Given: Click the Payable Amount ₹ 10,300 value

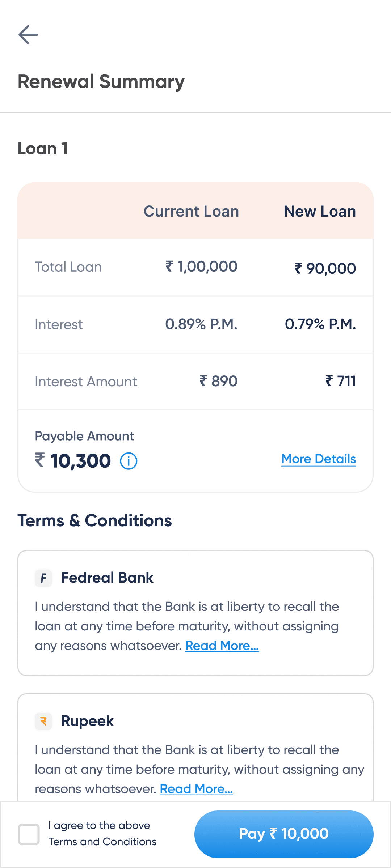Looking at the screenshot, I should 73,461.
